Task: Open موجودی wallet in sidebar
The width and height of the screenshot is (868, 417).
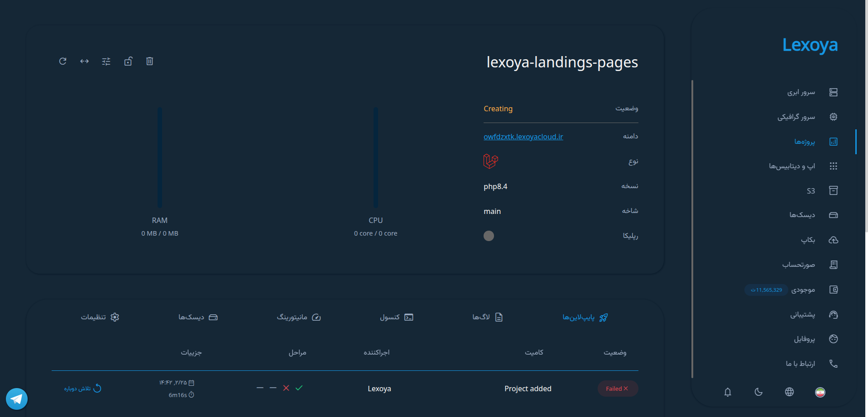Action: click(x=815, y=289)
